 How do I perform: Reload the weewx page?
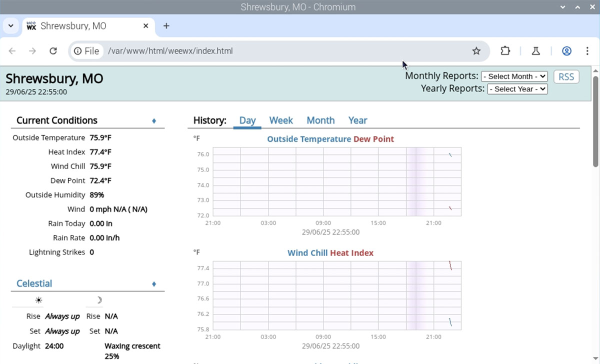(x=53, y=51)
